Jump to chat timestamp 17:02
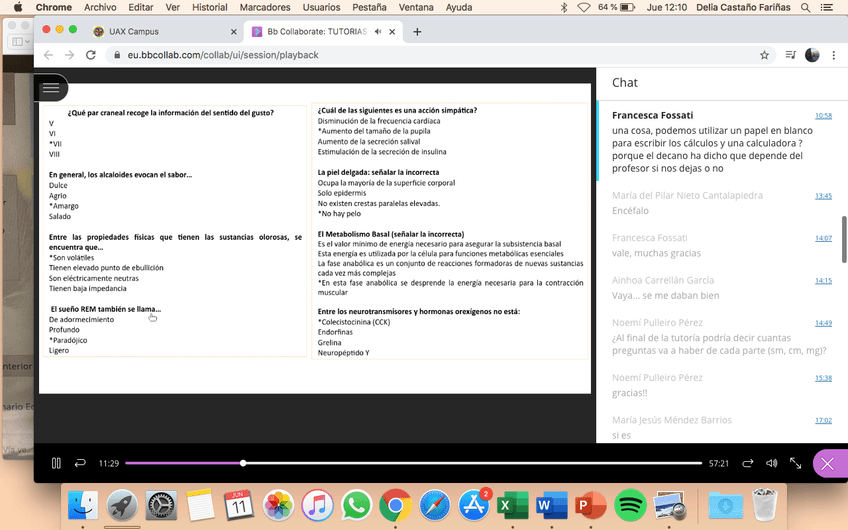Screen dimensions: 848x530 pyautogui.click(x=823, y=420)
